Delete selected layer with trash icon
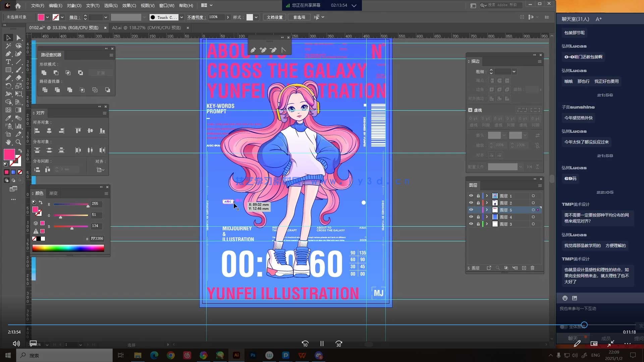 click(532, 268)
